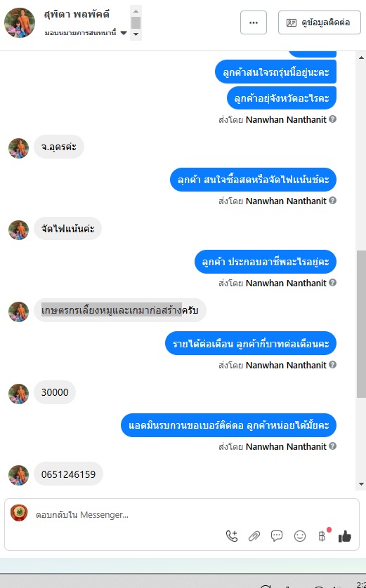Click the header small scroll up arrow

(136, 11)
